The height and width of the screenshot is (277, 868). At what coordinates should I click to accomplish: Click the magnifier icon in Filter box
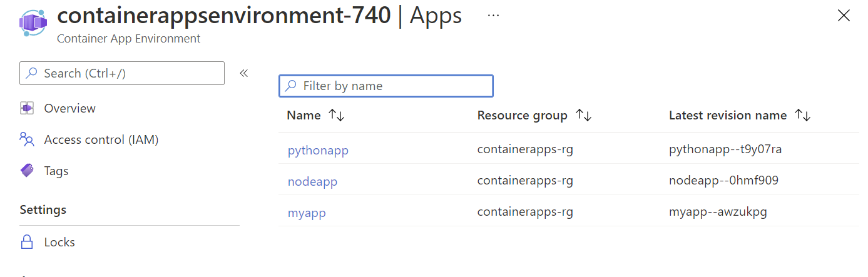[x=290, y=86]
